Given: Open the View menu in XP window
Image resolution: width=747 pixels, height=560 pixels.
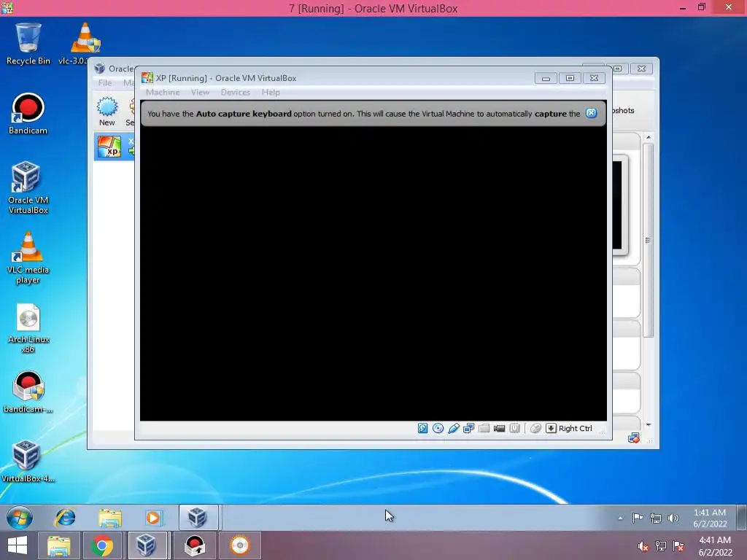Looking at the screenshot, I should click(200, 93).
